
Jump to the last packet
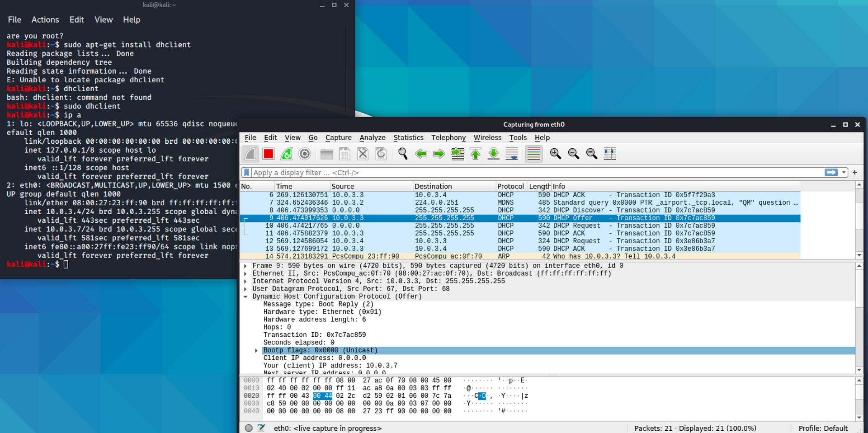tap(494, 154)
